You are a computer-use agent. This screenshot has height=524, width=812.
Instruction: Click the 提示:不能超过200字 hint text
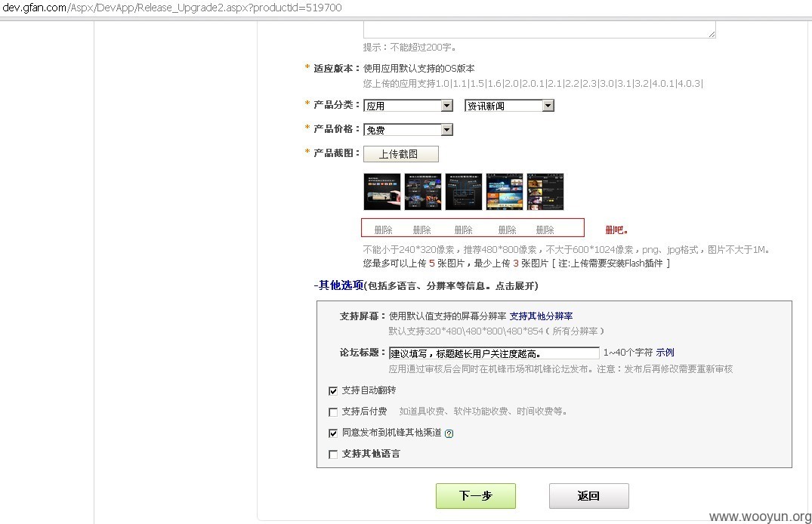(x=409, y=47)
